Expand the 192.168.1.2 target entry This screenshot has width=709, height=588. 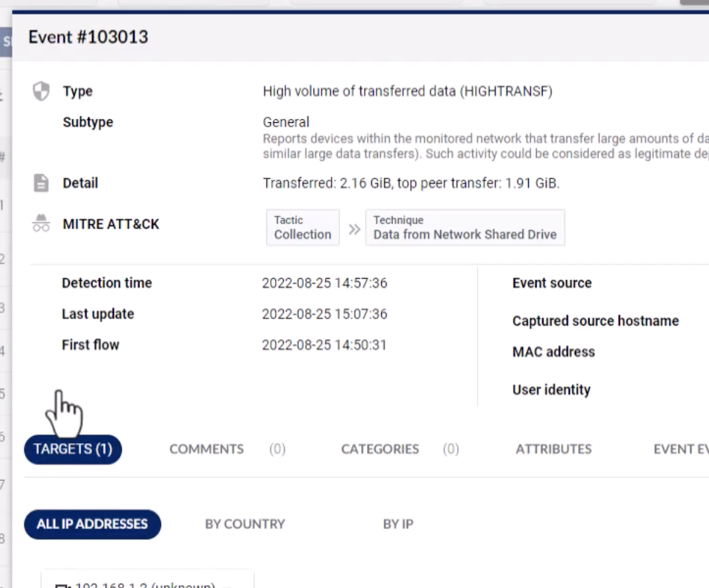point(147,584)
